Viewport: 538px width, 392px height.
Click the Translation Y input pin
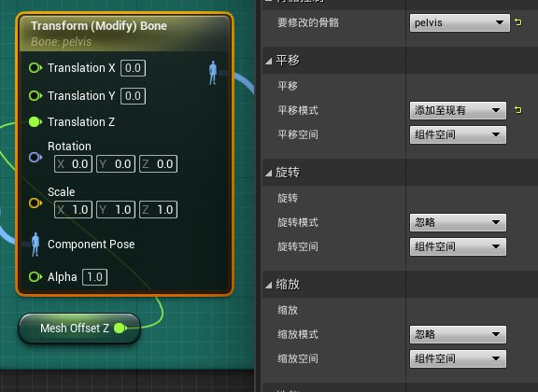tap(35, 96)
